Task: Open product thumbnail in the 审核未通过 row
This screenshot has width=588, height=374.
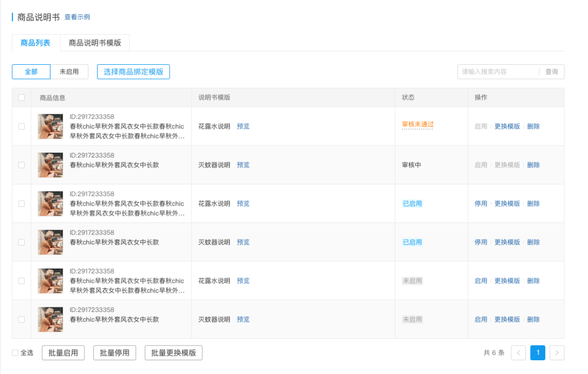Action: 50,126
